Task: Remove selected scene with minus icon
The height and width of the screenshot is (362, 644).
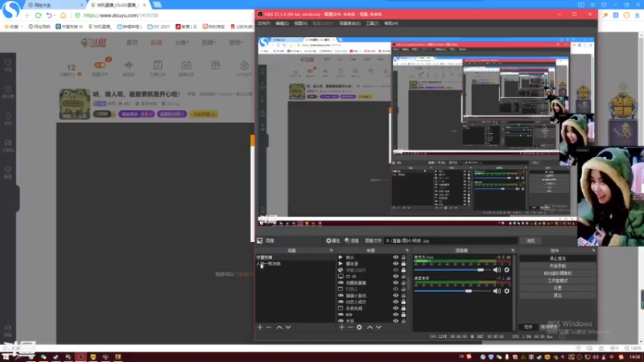Action: [x=269, y=327]
